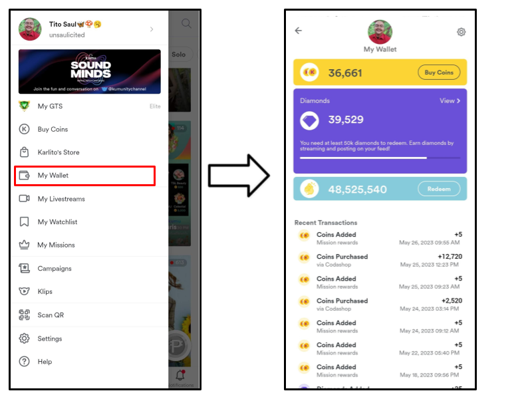
Task: Click the Buy Coins button in wallet
Action: [439, 72]
